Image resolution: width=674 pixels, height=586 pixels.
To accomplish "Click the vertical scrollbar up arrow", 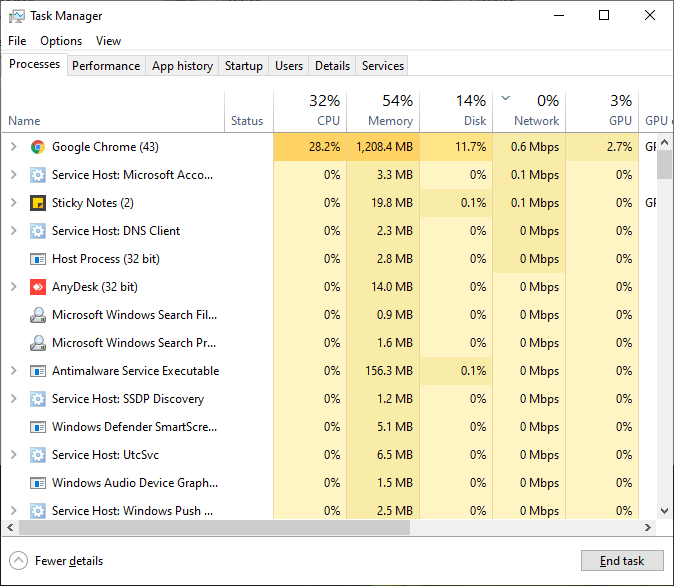I will (665, 142).
